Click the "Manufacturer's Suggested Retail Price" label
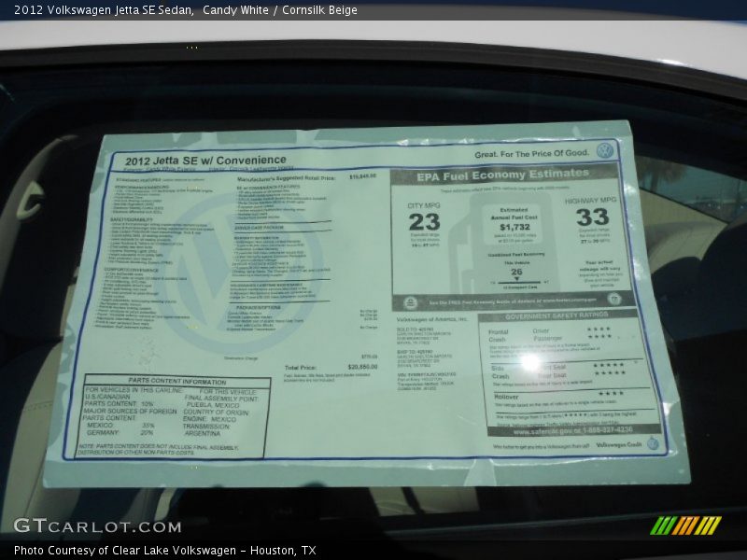 tap(286, 179)
